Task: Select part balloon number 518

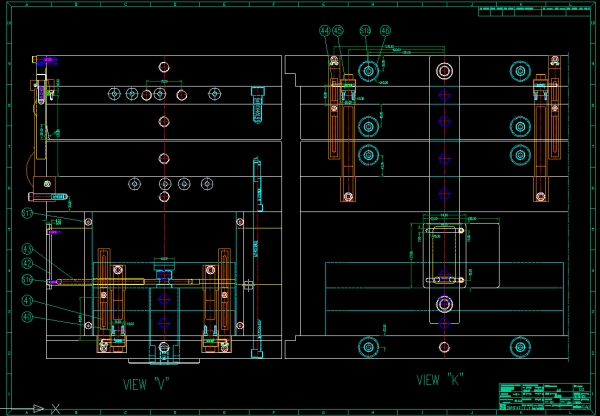Action: (365, 31)
